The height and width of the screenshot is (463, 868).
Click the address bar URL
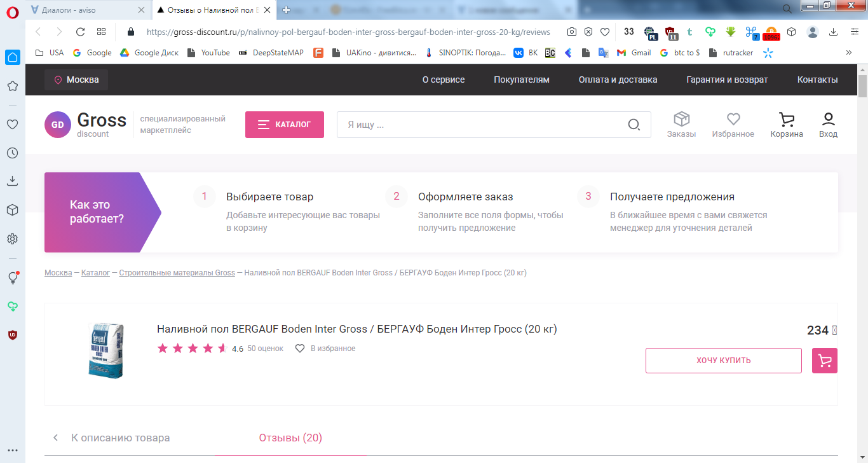348,32
